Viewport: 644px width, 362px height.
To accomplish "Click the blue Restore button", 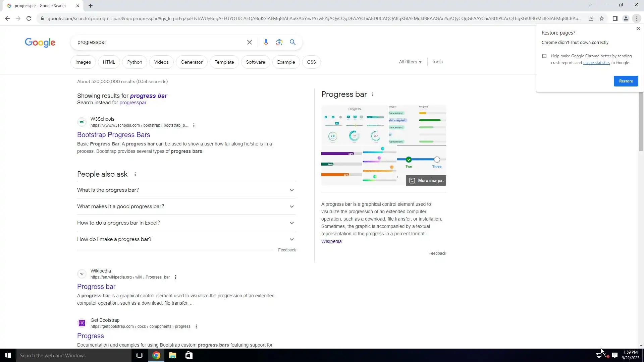I will [626, 81].
